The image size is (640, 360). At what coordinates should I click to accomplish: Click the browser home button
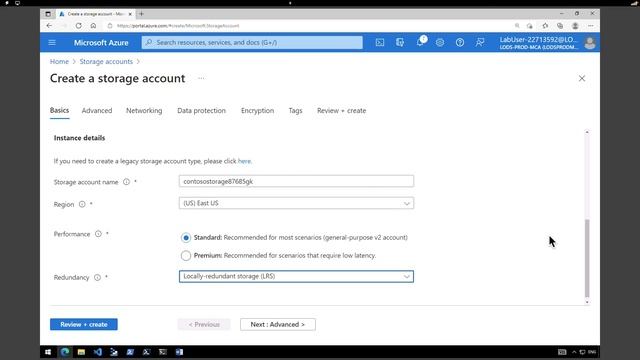tap(93, 26)
